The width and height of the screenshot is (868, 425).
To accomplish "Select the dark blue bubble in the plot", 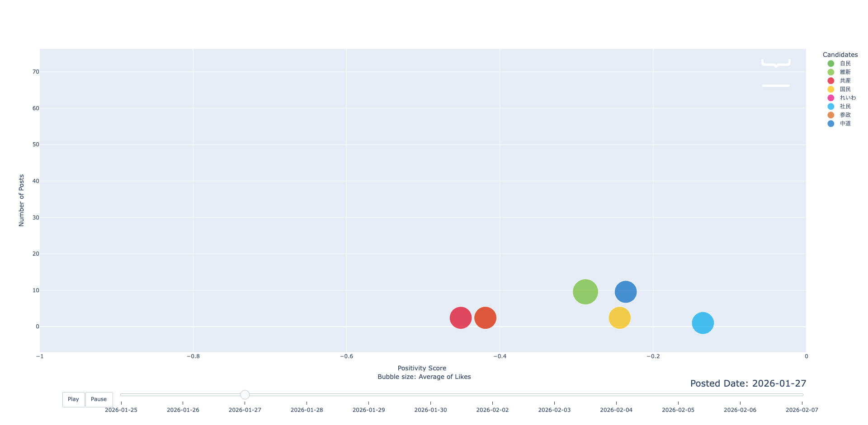I will pyautogui.click(x=626, y=292).
